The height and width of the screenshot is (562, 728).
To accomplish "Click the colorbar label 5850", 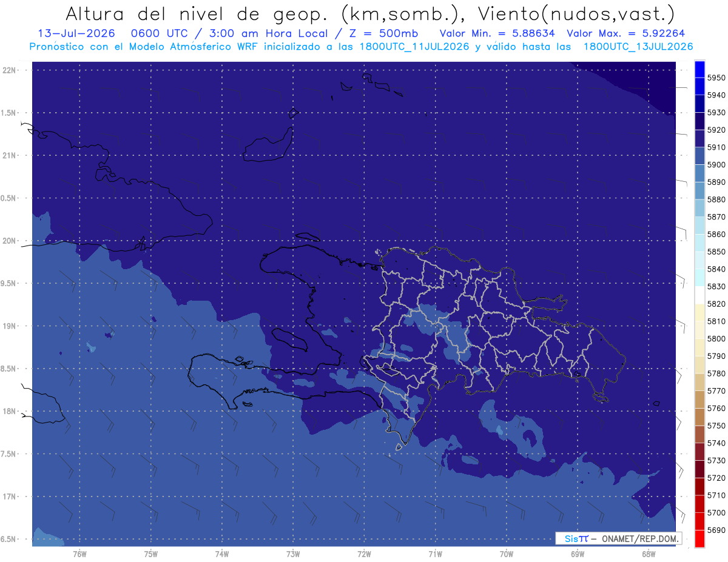I will [x=716, y=251].
